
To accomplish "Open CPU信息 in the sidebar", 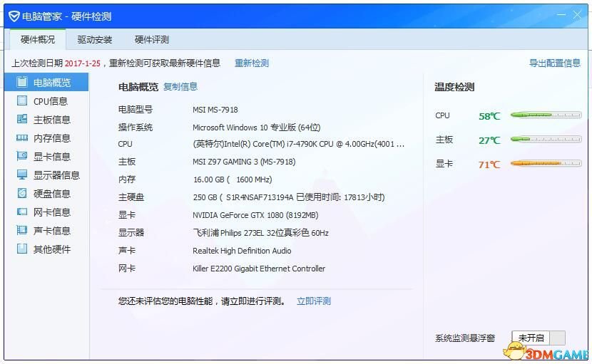I will pos(46,100).
